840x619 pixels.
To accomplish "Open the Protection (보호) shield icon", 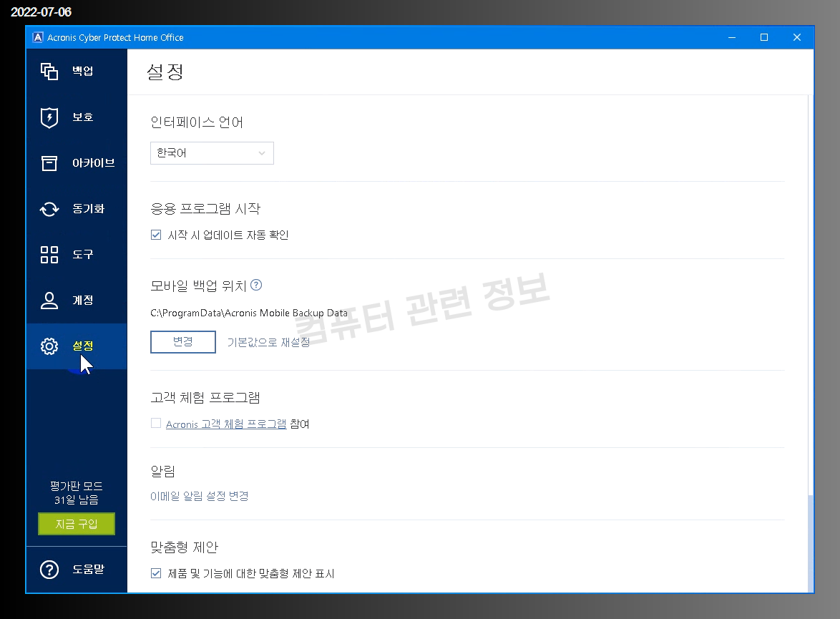I will [x=49, y=117].
